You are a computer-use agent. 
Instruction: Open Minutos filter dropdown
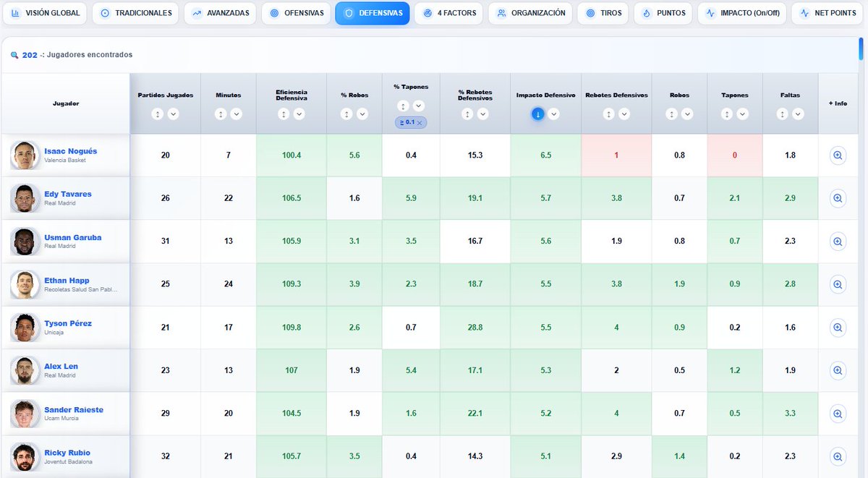pyautogui.click(x=237, y=114)
